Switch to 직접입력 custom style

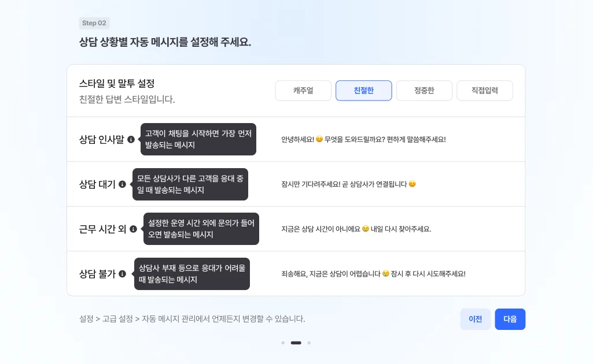coord(485,90)
